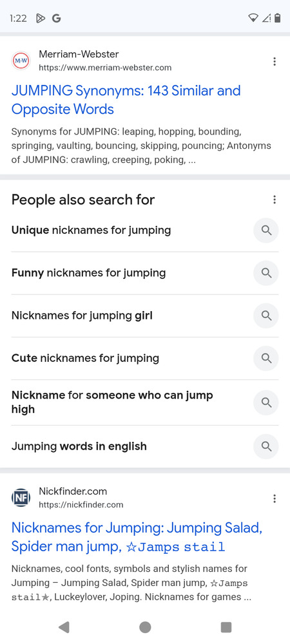The height and width of the screenshot is (644, 290).
Task: Tap search icon for Cute nicknames for jumping
Action: coord(266,359)
